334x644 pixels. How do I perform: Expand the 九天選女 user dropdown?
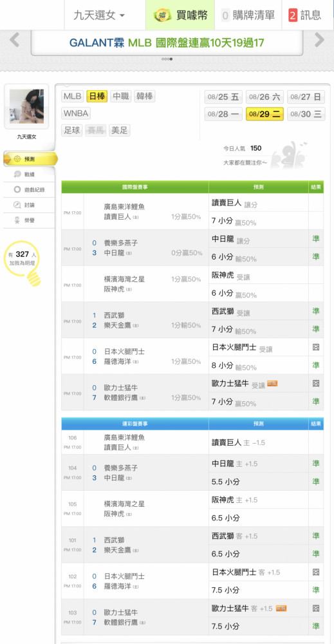99,15
